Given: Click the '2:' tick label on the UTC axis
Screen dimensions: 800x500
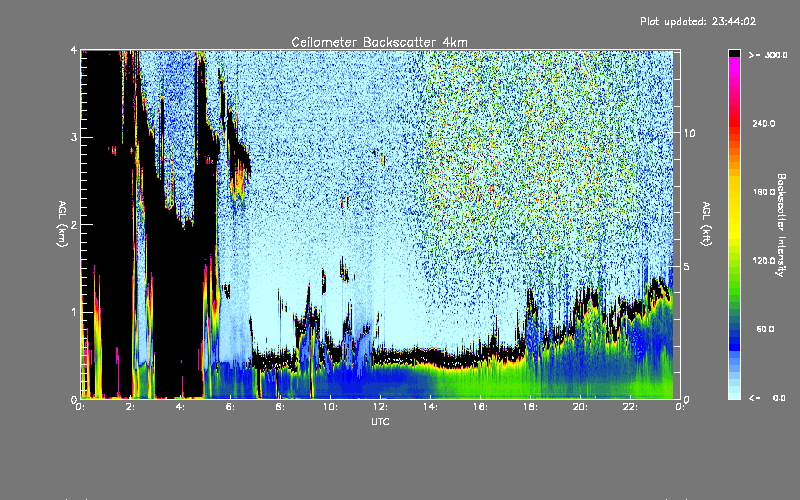Looking at the screenshot, I should point(130,407).
